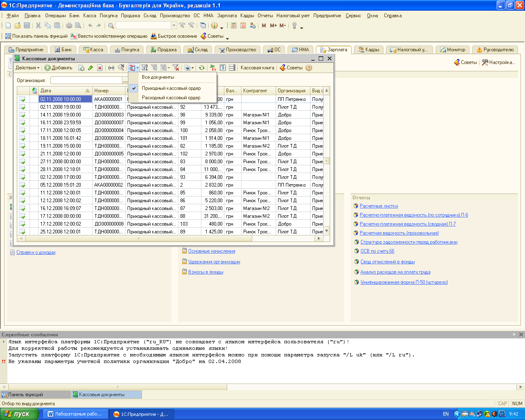Click the Организация input field
This screenshot has width=525, height=420.
coord(86,80)
